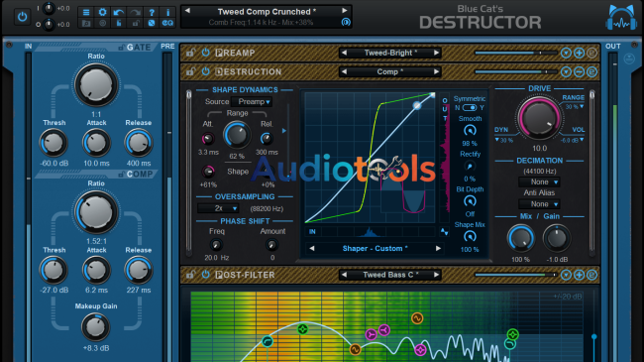Open PREAMP section dropdown arrow circle
The image size is (644, 362).
[x=566, y=53]
